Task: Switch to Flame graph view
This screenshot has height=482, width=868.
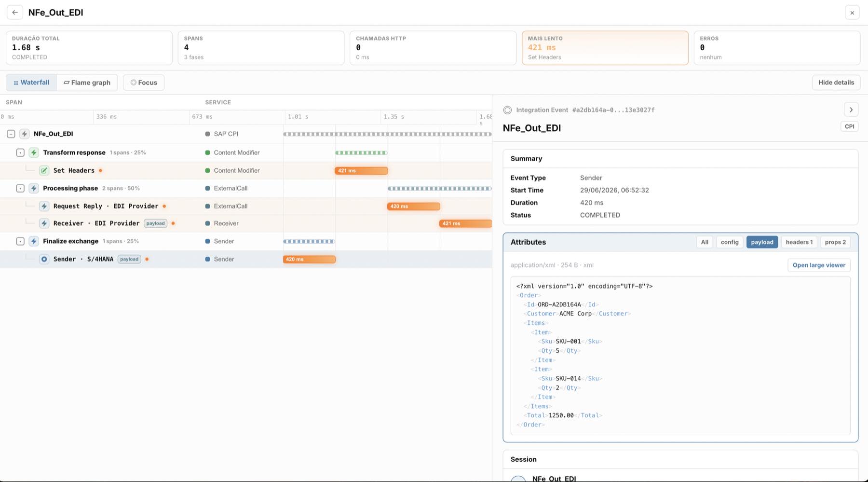Action: [87, 83]
